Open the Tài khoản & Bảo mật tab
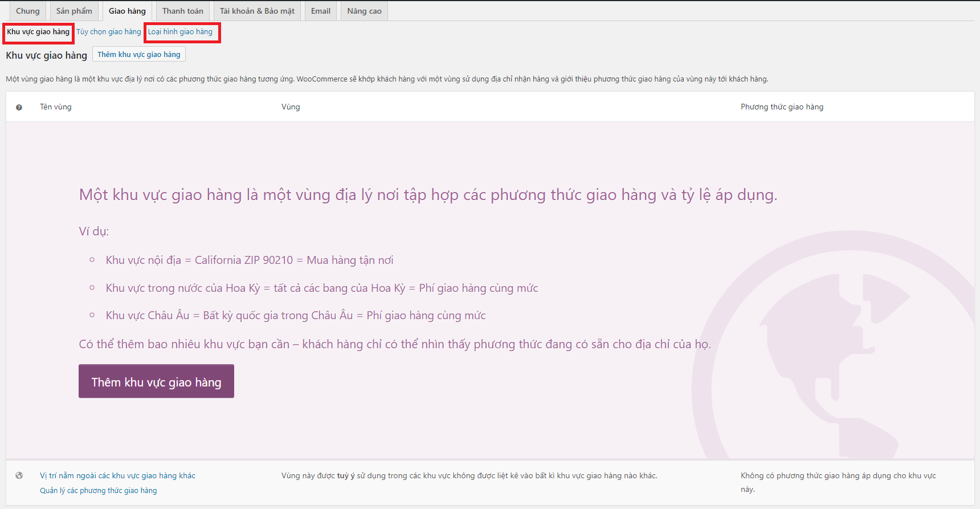The width and height of the screenshot is (980, 509). pyautogui.click(x=257, y=11)
